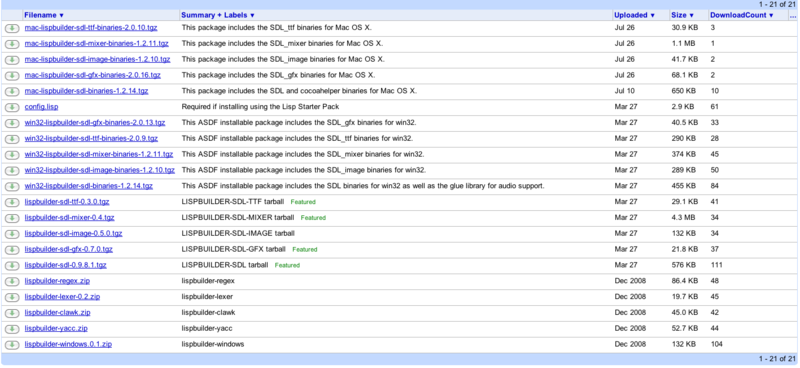
Task: Open lispbuilder-sdl-image-0.5.0.tgz link
Action: [73, 234]
